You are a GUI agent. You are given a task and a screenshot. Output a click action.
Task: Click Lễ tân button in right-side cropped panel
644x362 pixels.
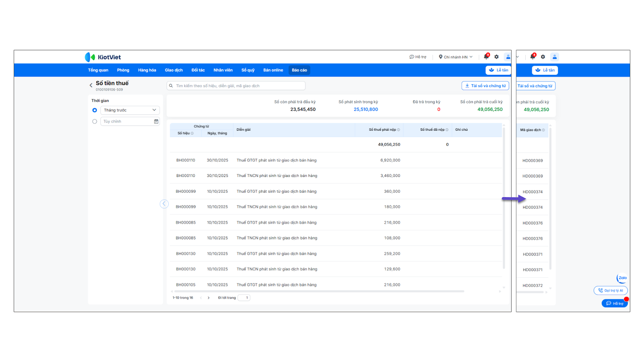click(x=545, y=70)
